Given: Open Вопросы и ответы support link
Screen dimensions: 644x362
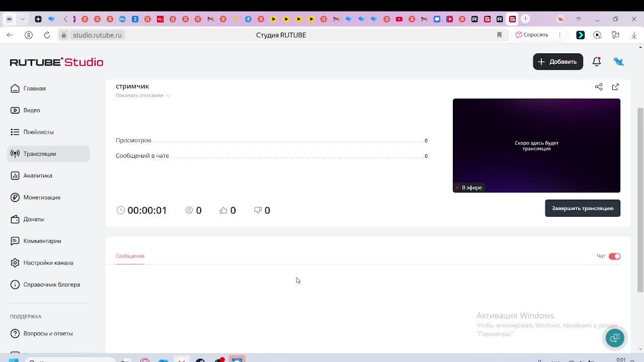Looking at the screenshot, I should pos(48,333).
